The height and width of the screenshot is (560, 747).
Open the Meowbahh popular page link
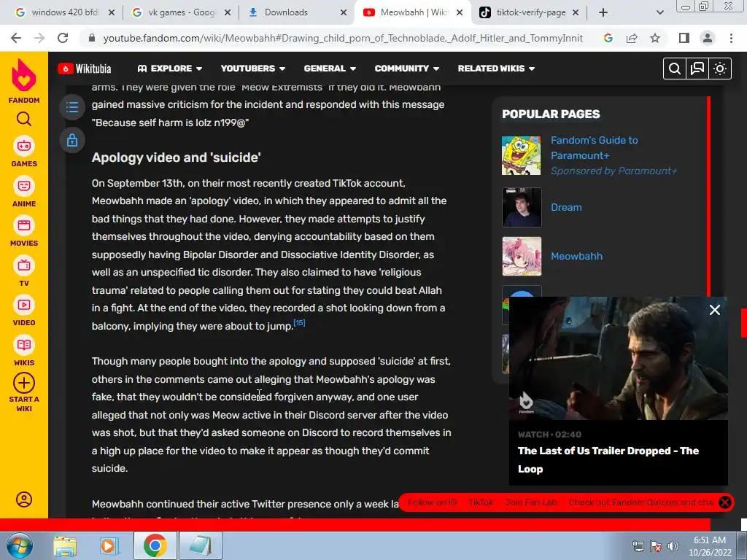pos(576,256)
